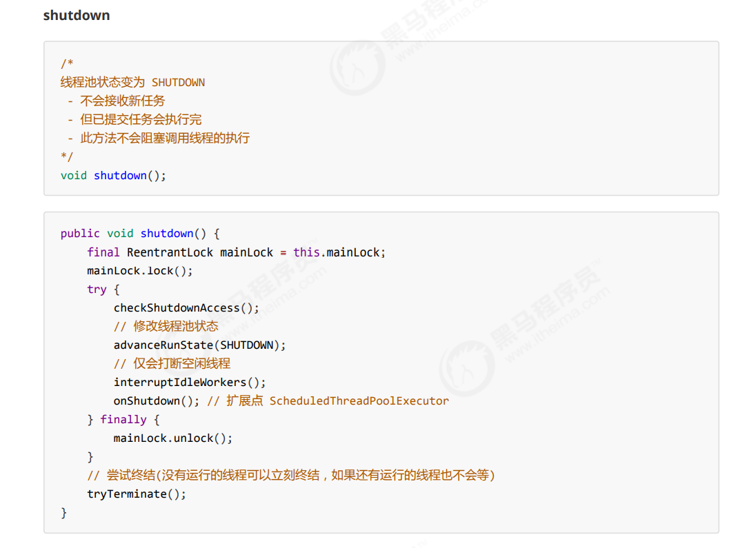Click the line 'final ReentrantLock mainLock = this.mainLock;'

pos(236,252)
